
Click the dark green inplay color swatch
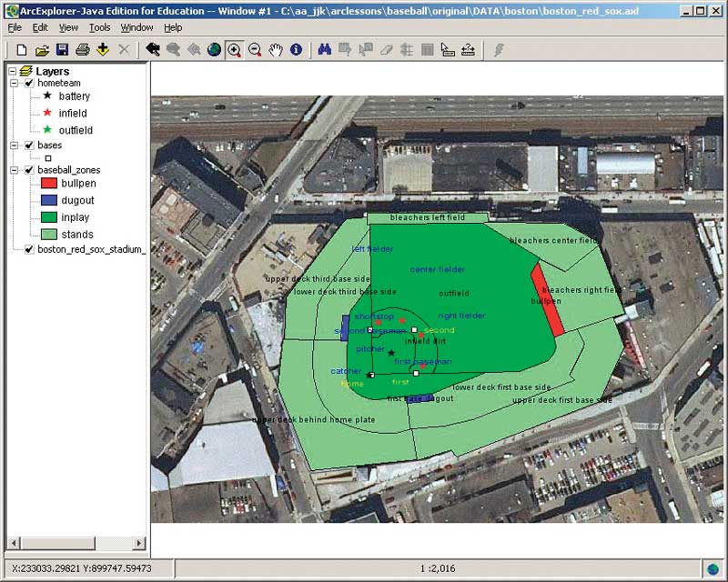49,217
